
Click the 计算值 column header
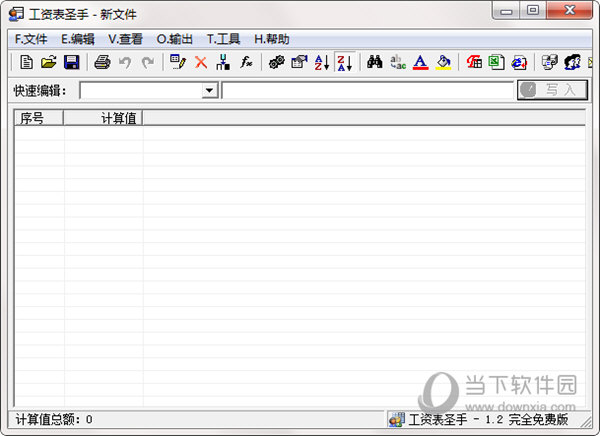pyautogui.click(x=103, y=118)
